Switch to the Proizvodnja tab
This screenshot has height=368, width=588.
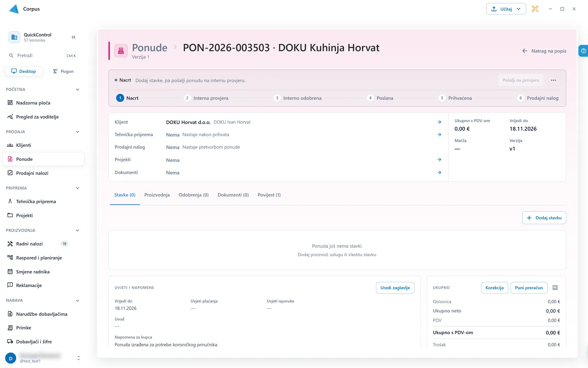coord(157,195)
